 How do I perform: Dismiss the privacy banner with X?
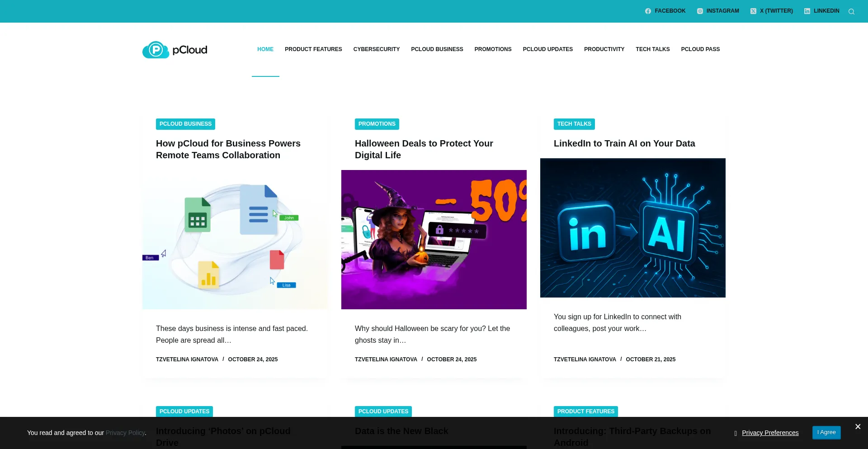pyautogui.click(x=858, y=426)
